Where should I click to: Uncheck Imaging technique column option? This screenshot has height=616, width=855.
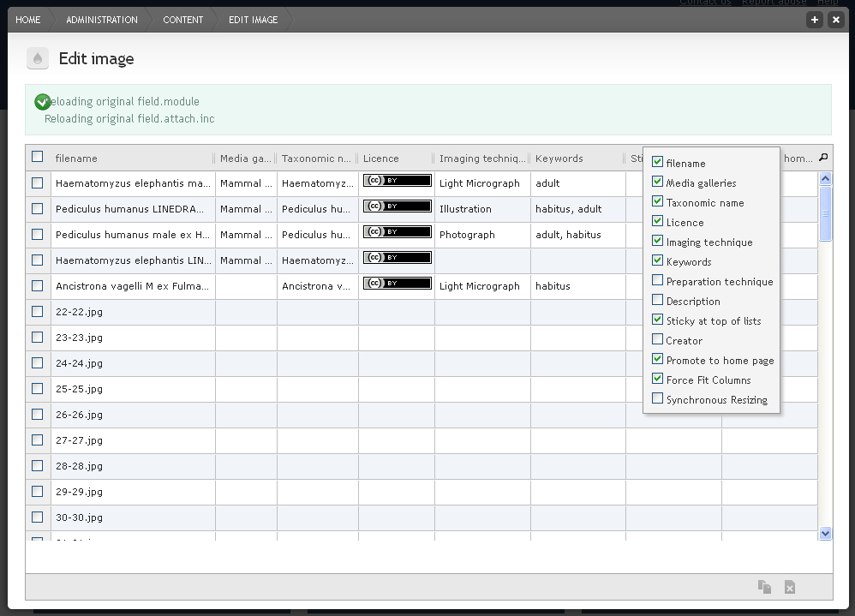[x=658, y=241]
